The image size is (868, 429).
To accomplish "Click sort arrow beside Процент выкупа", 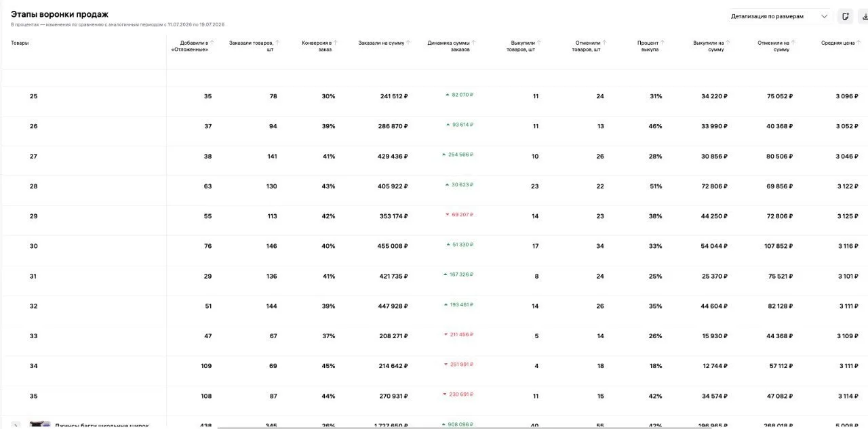I will [663, 43].
